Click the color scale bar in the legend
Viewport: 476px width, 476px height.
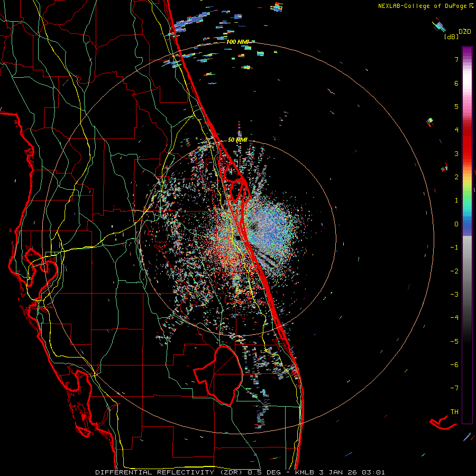[467, 235]
